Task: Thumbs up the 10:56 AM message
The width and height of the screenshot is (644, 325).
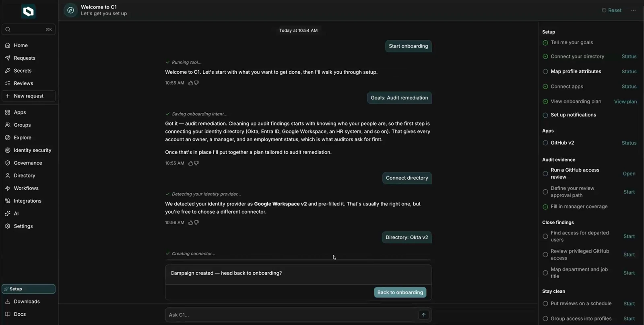Action: 191,222
